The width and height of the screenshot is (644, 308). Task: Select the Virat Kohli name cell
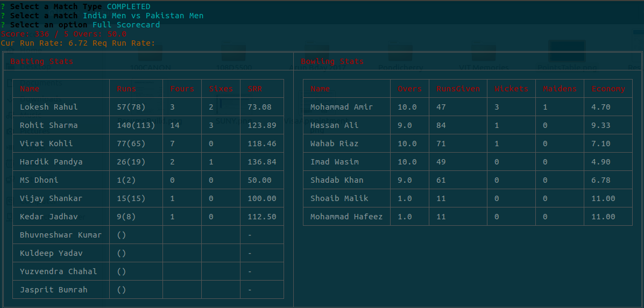coord(46,144)
